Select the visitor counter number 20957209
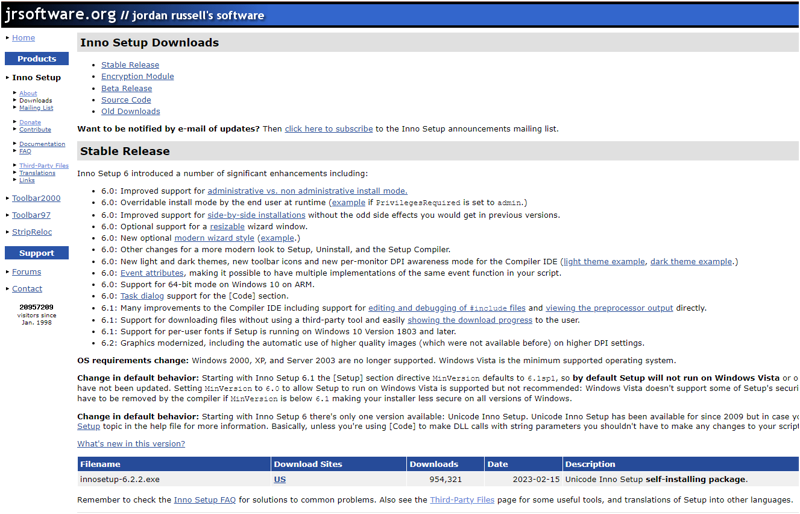The height and width of the screenshot is (514, 800). pyautogui.click(x=36, y=307)
